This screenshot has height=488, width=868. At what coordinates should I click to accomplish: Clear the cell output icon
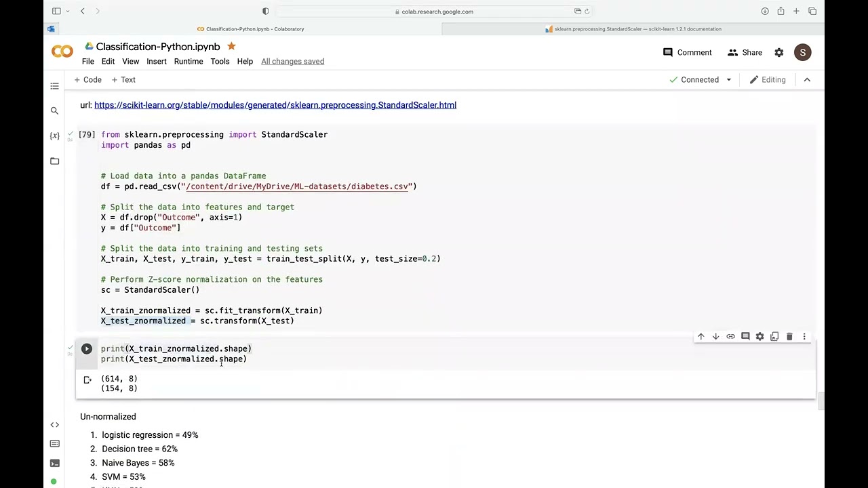click(x=87, y=380)
